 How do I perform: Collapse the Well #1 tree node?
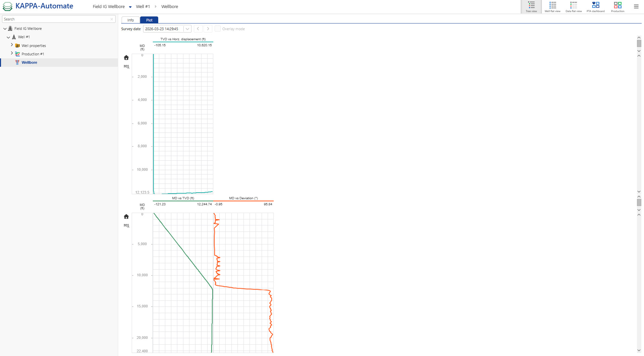[x=8, y=37]
